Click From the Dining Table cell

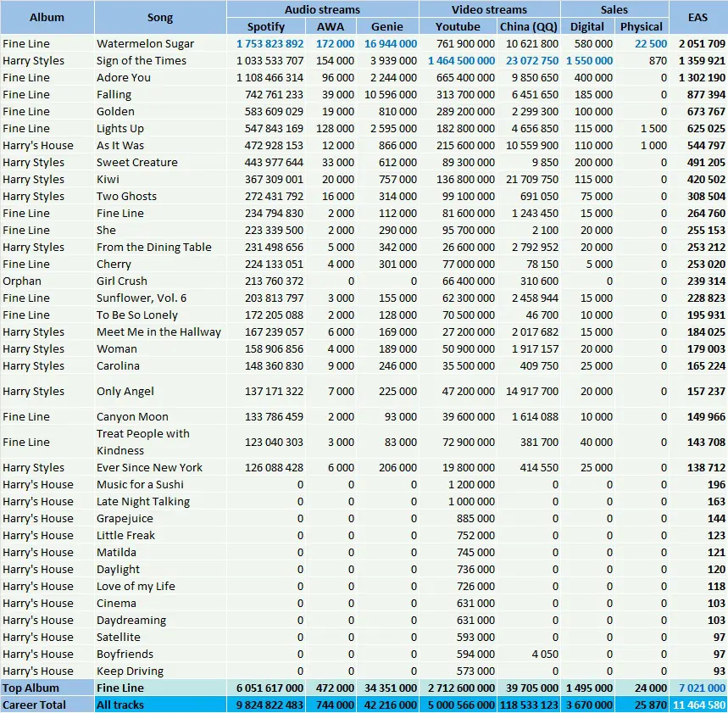click(x=160, y=247)
